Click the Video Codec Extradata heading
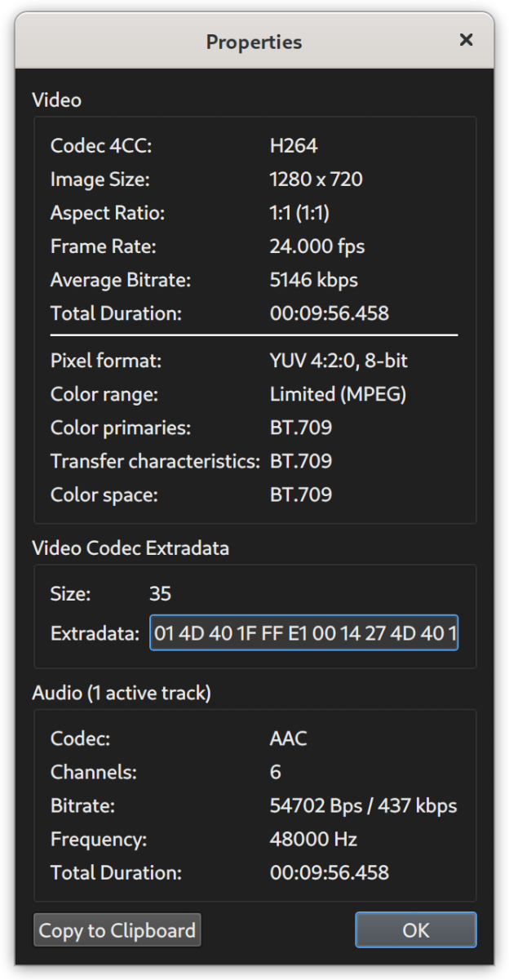Image resolution: width=509 pixels, height=980 pixels. (x=131, y=548)
